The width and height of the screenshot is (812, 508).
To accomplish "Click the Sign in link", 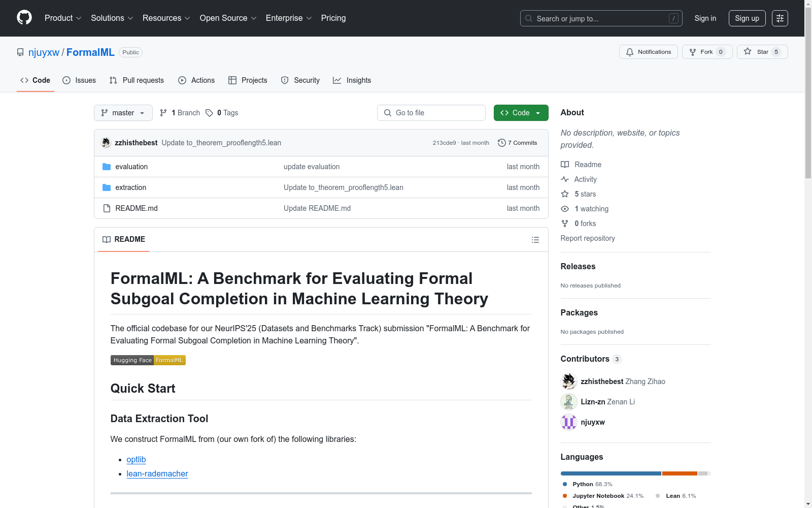I will 705,18.
